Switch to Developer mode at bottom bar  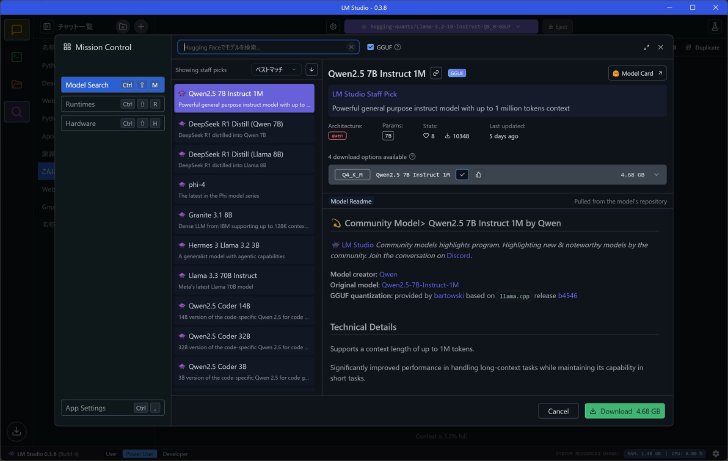[175, 454]
